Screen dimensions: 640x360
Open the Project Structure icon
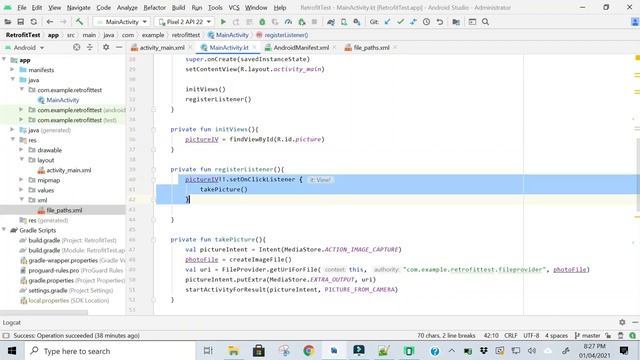click(x=456, y=22)
